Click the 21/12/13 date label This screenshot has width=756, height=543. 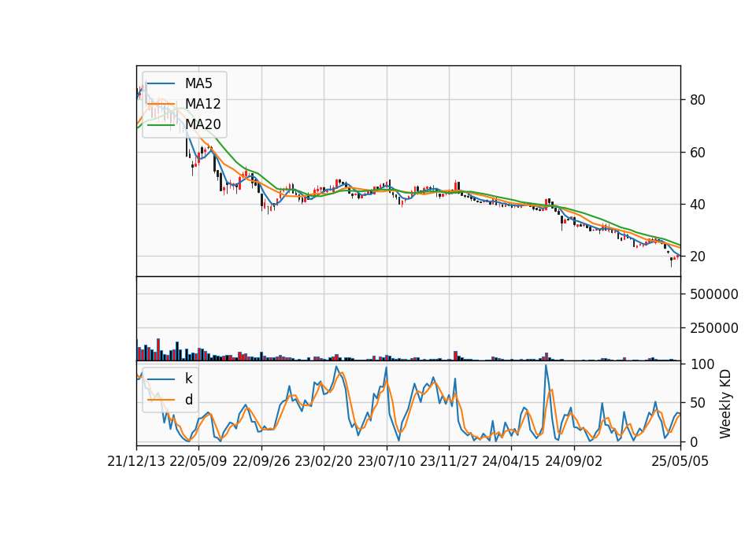tap(136, 461)
